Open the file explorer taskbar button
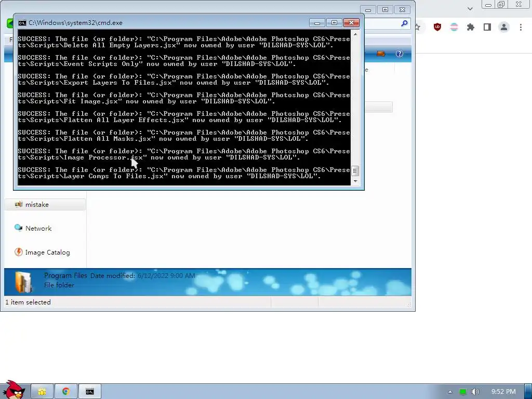This screenshot has height=399, width=532. pyautogui.click(x=42, y=392)
